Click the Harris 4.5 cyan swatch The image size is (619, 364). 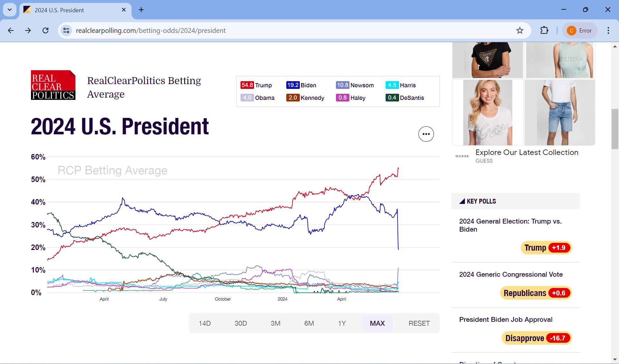tap(392, 85)
